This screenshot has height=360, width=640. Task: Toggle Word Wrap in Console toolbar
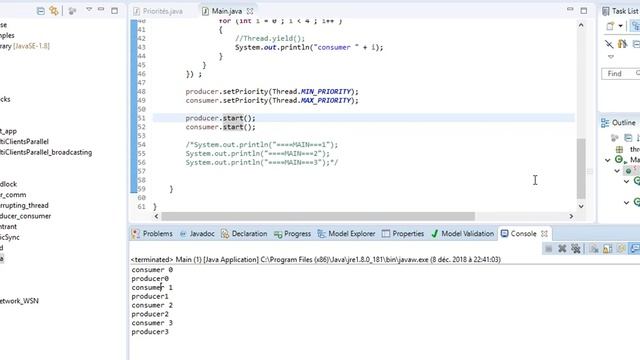tap(621, 249)
